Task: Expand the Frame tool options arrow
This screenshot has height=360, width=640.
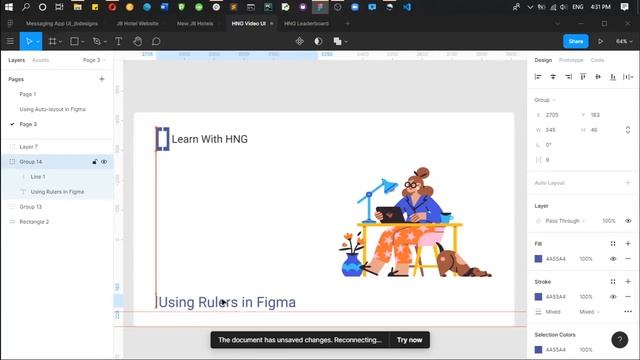Action: (x=60, y=42)
